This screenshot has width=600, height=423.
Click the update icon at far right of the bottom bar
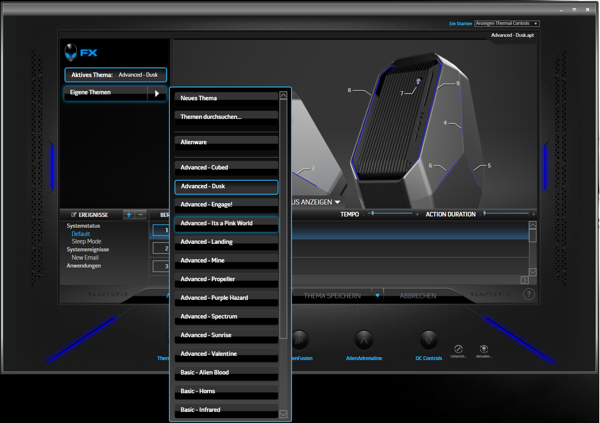click(x=484, y=349)
